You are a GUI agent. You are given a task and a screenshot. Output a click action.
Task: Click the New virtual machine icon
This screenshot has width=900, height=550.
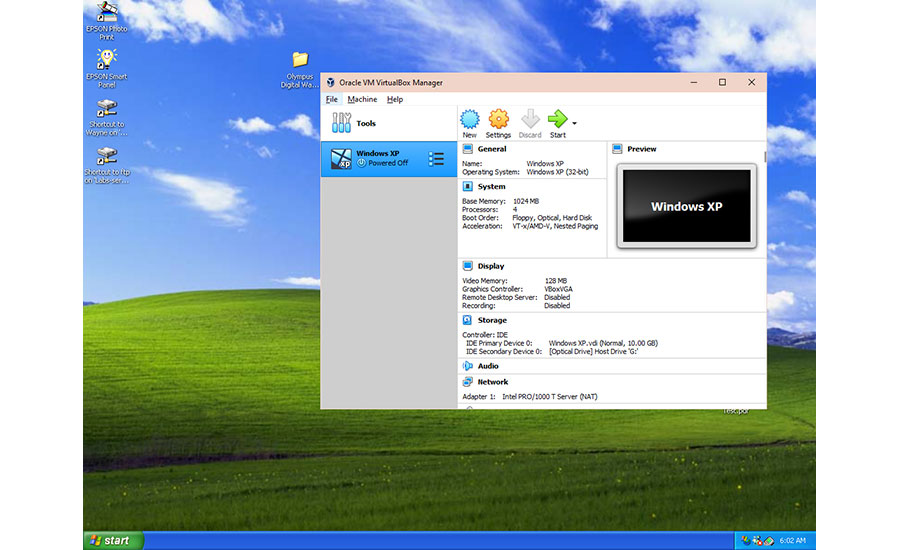tap(469, 120)
